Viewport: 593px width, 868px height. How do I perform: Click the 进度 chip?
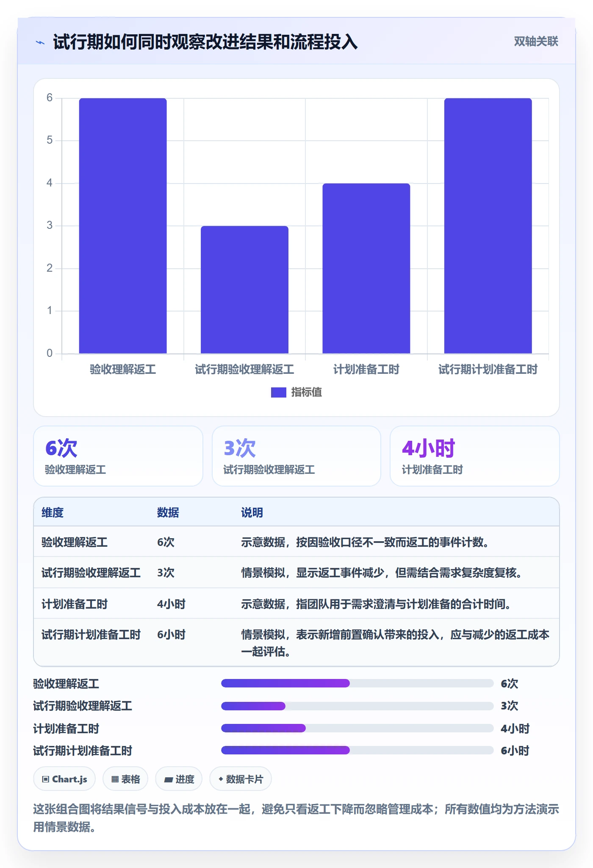179,779
